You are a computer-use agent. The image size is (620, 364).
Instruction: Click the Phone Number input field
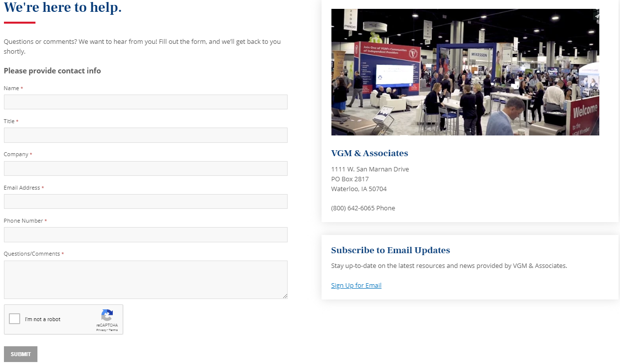tap(145, 234)
